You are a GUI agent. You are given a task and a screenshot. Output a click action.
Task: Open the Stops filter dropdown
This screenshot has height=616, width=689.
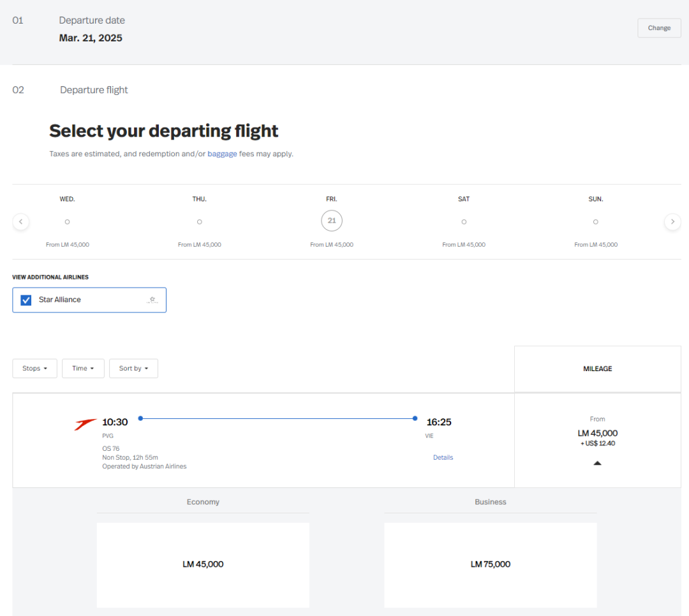[35, 369]
